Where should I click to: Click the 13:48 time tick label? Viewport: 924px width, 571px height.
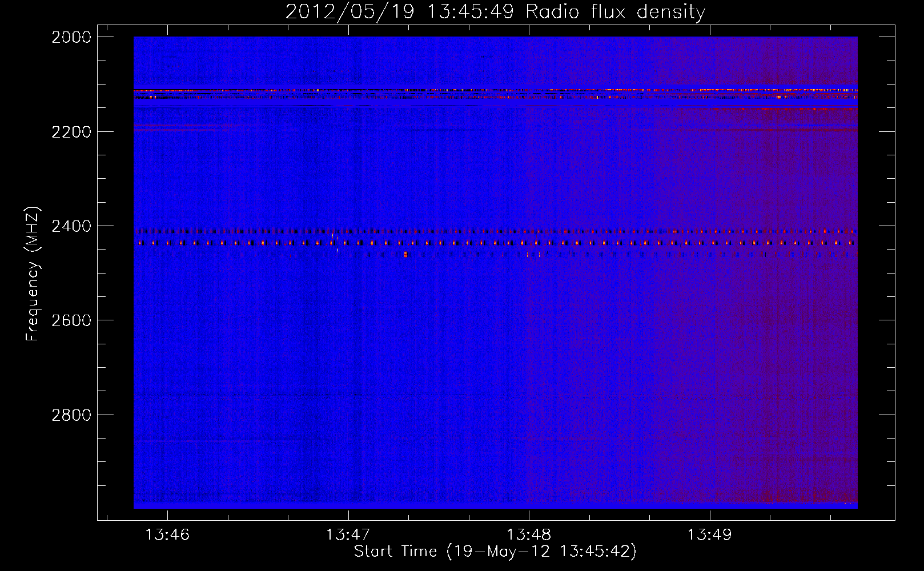coord(529,535)
